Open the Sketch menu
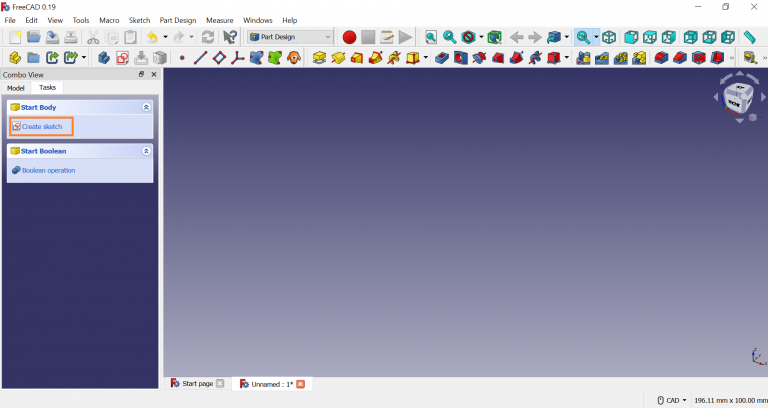Image resolution: width=768 pixels, height=408 pixels. [x=139, y=20]
